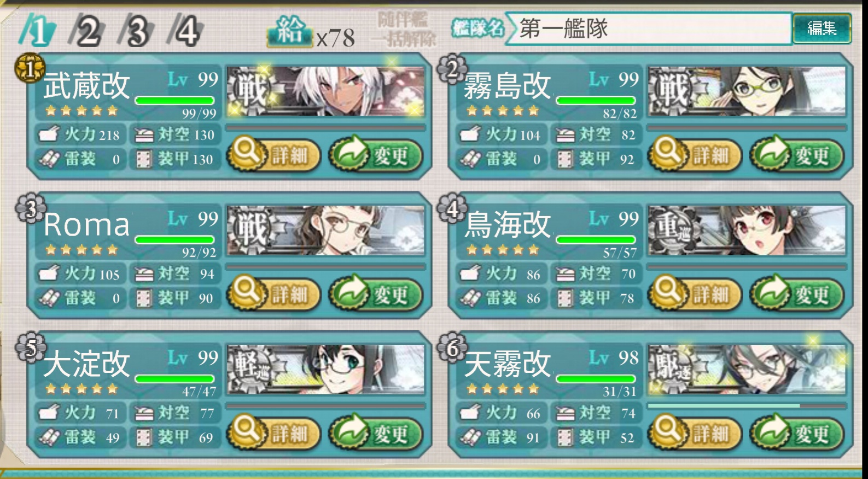Click the 第一艦隊 fleet name field
Viewport: 868px width, 479px height.
pyautogui.click(x=650, y=28)
